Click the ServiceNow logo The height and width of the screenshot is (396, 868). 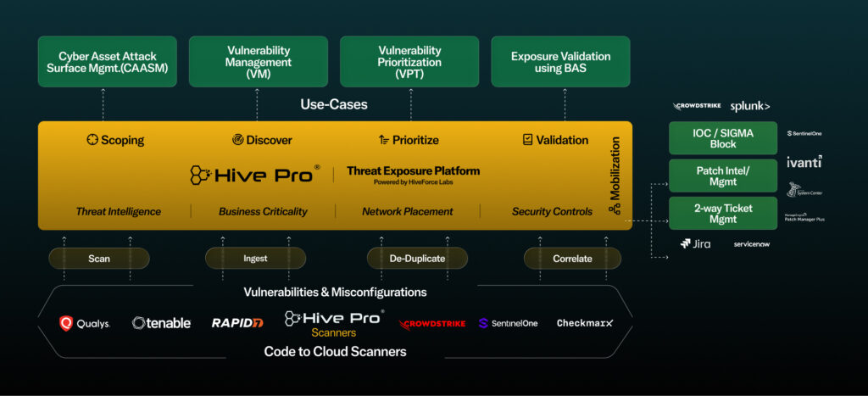coord(752,244)
